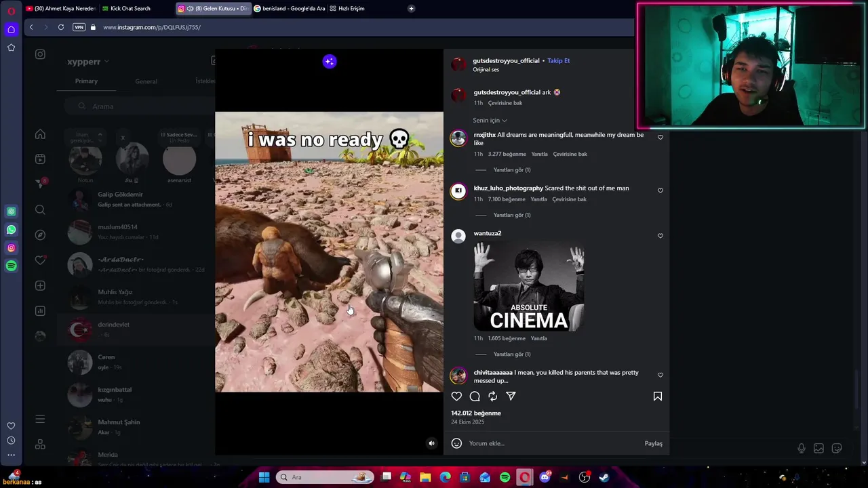
Task: Save the post with the bookmark icon
Action: (x=658, y=396)
